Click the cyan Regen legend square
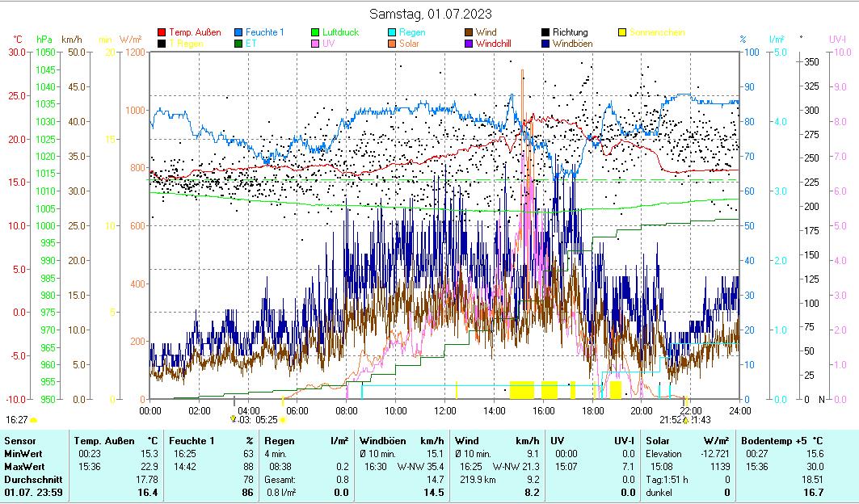Viewport: 859px width, 504px height. [392, 33]
